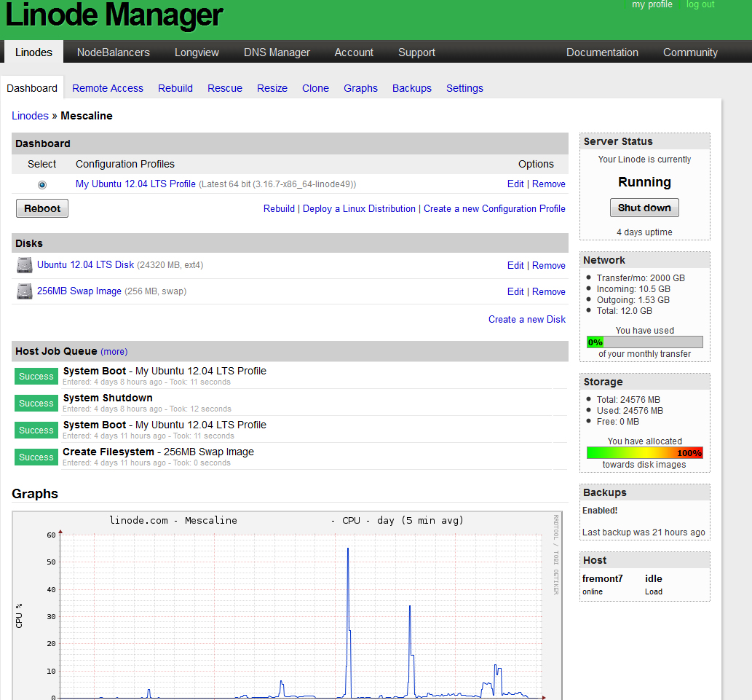
Task: Click the disk allocation 100% bar
Action: (644, 452)
